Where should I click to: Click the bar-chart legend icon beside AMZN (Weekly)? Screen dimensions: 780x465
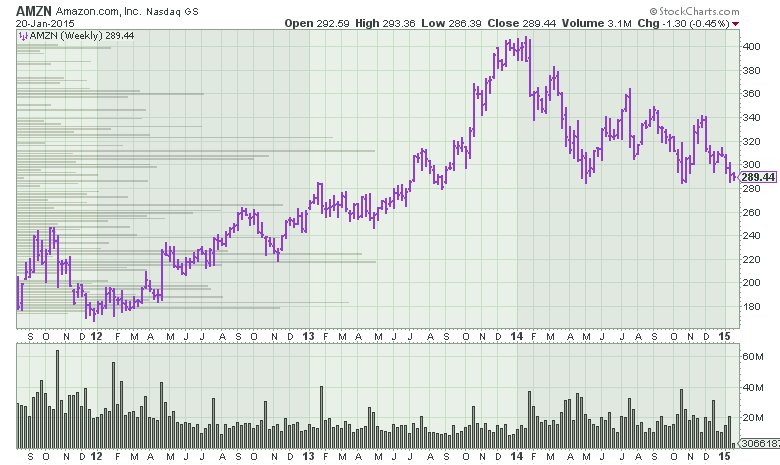[23, 36]
